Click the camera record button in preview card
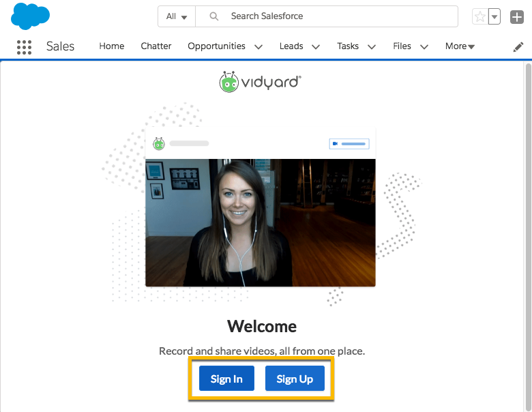Viewport: 532px width, 412px height. click(x=349, y=144)
